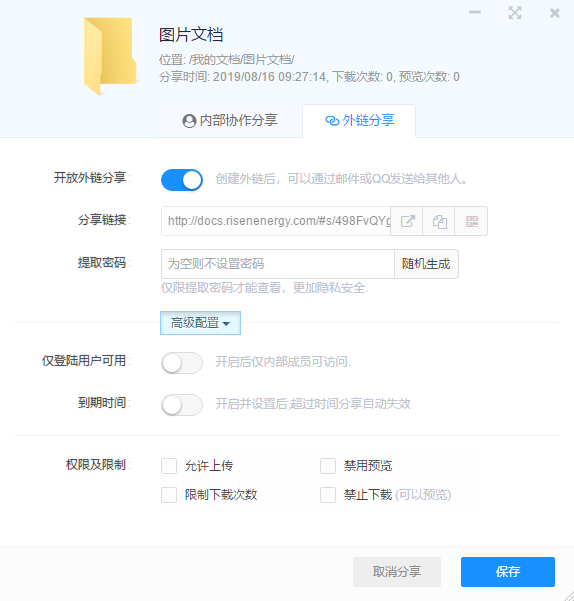Enable 仅登陆用户可用 switch
Viewport: 574px width, 601px height.
(x=182, y=363)
